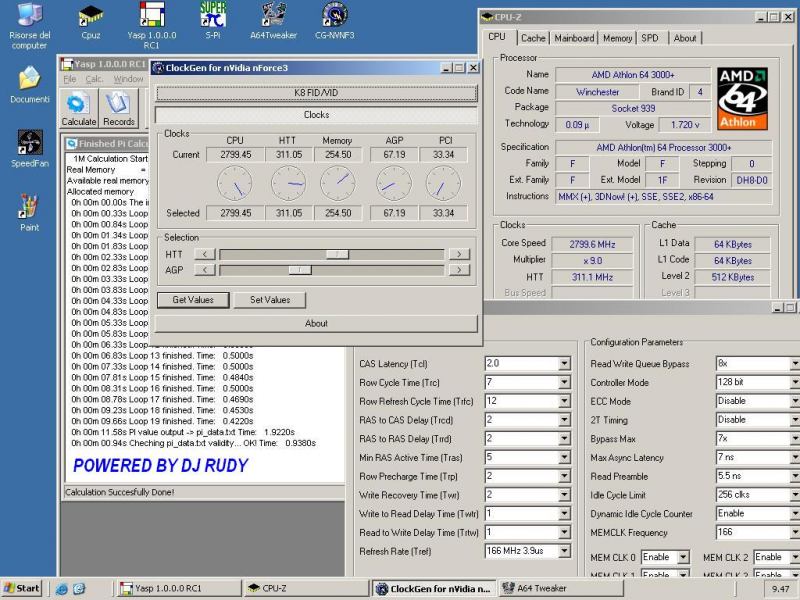
Task: Expand CAS Latency (Tcl) dropdown
Action: click(x=564, y=364)
